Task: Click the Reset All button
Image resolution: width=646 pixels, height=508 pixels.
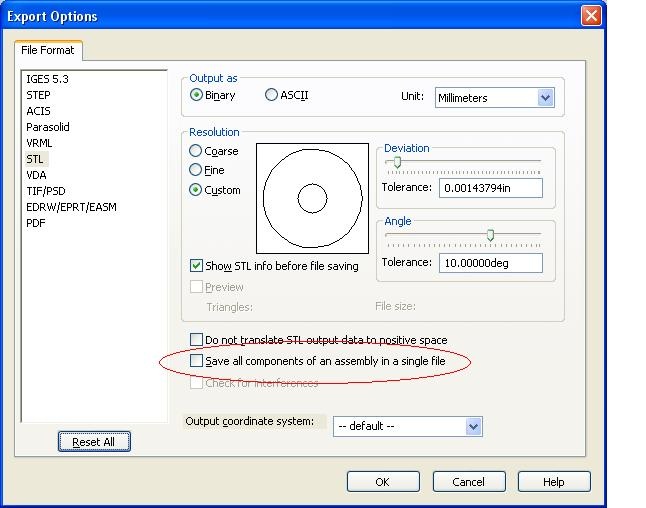Action: click(94, 442)
